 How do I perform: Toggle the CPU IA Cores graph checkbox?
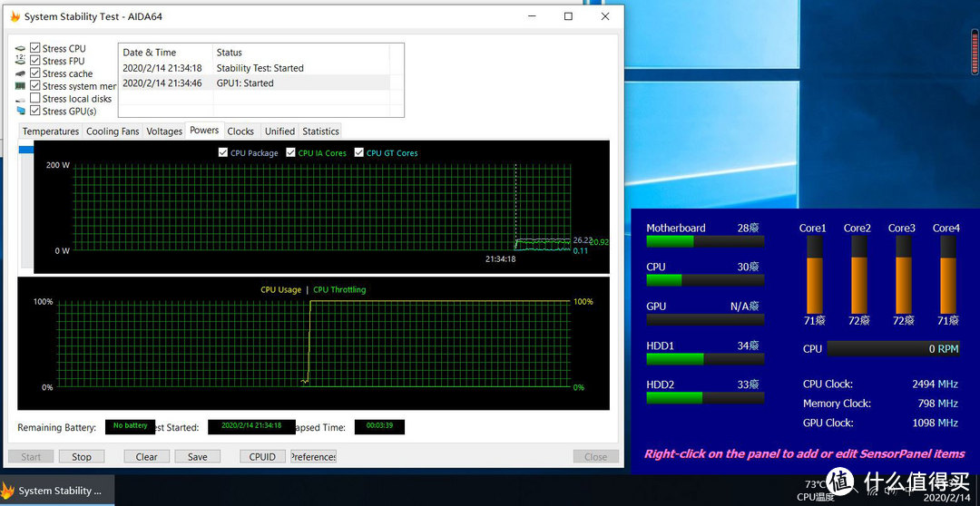[x=290, y=152]
